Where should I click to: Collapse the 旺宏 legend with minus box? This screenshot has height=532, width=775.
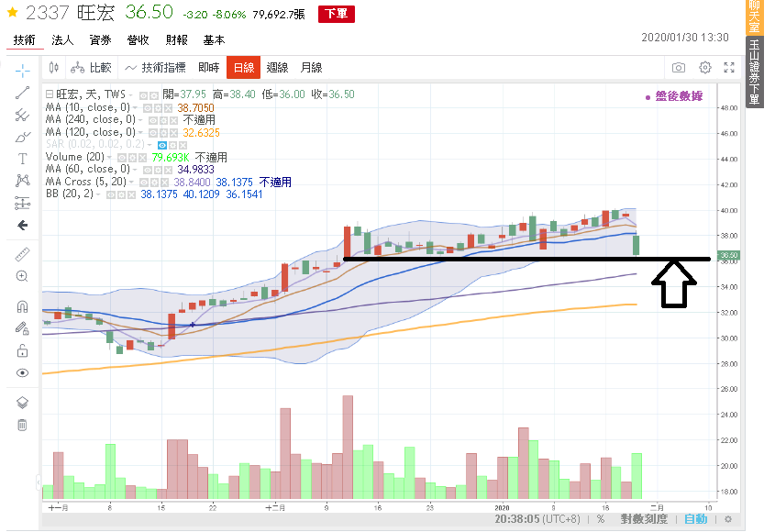[49, 94]
